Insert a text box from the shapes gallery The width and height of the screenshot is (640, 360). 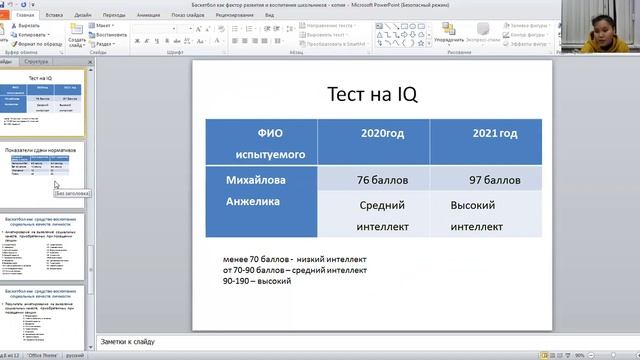point(380,27)
